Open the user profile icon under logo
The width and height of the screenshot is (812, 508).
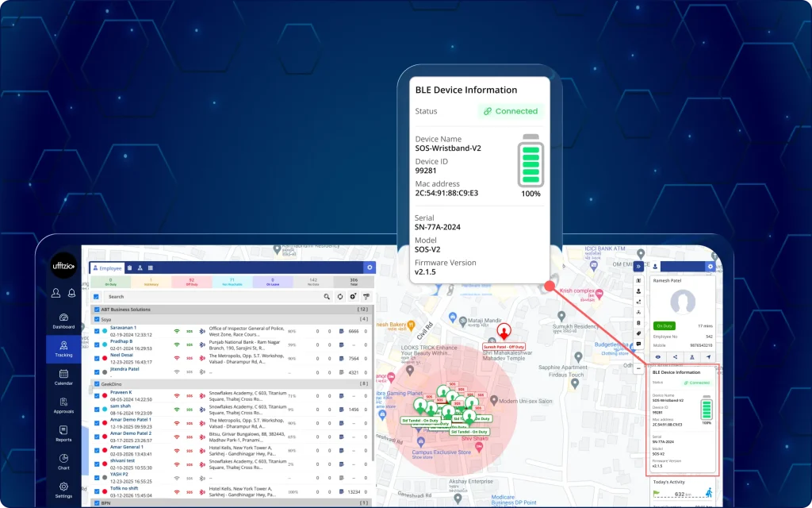(56, 293)
